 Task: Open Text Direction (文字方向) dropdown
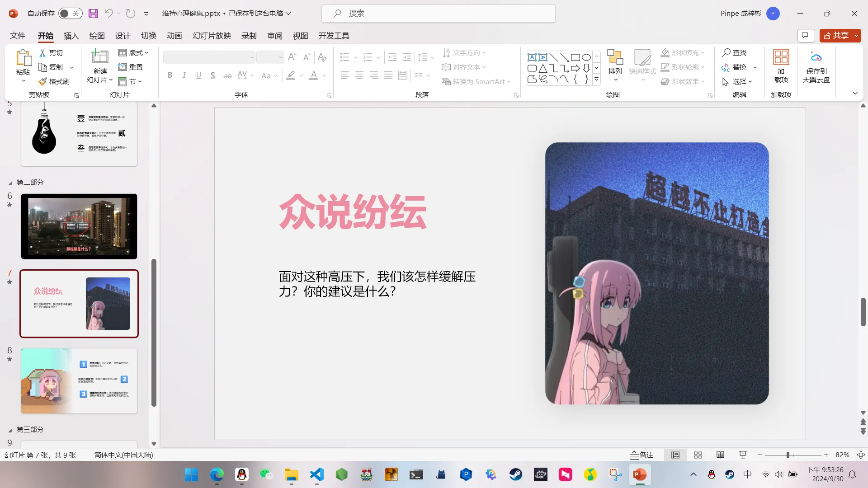464,53
